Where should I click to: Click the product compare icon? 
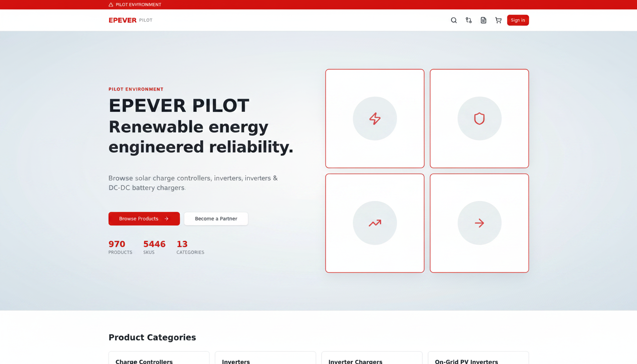[x=469, y=20]
